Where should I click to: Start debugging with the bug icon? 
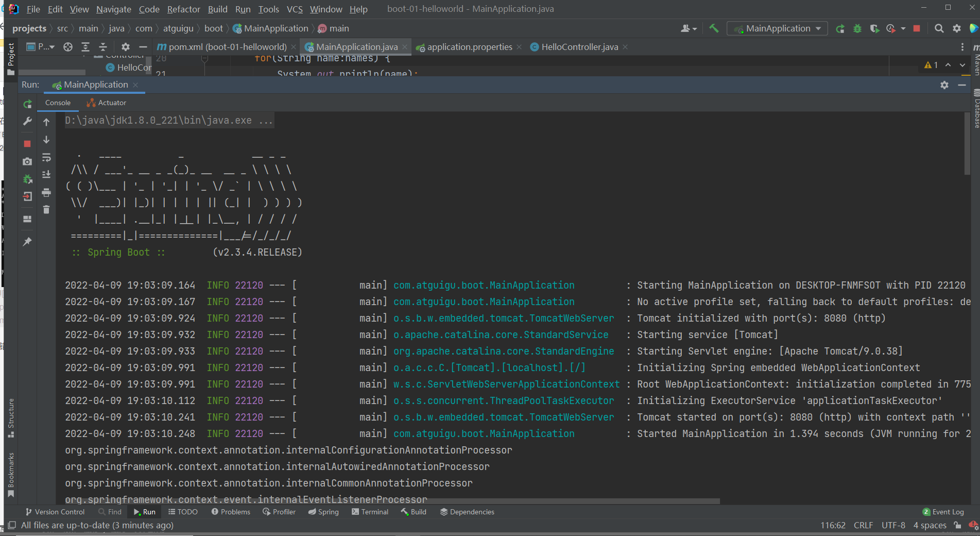[x=857, y=28]
